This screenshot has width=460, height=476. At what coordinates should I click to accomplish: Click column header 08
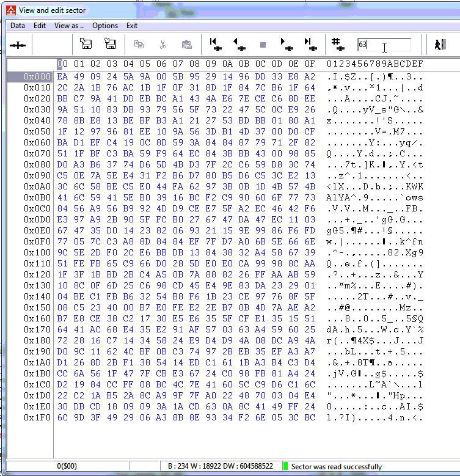194,64
